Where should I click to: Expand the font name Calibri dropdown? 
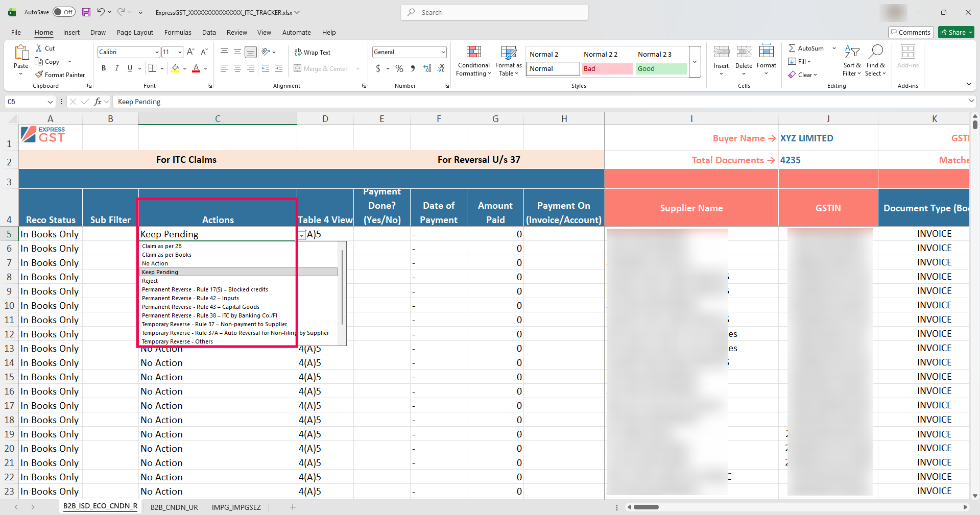click(x=157, y=52)
